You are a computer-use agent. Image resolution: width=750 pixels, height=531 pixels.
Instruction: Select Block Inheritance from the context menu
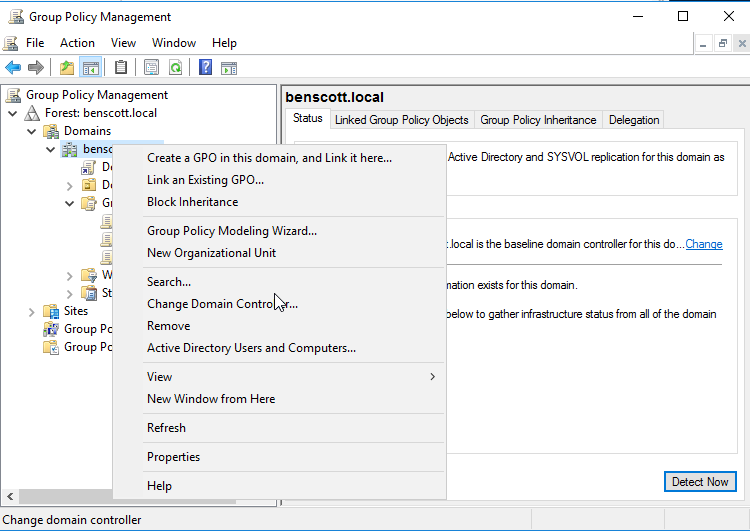point(279,202)
